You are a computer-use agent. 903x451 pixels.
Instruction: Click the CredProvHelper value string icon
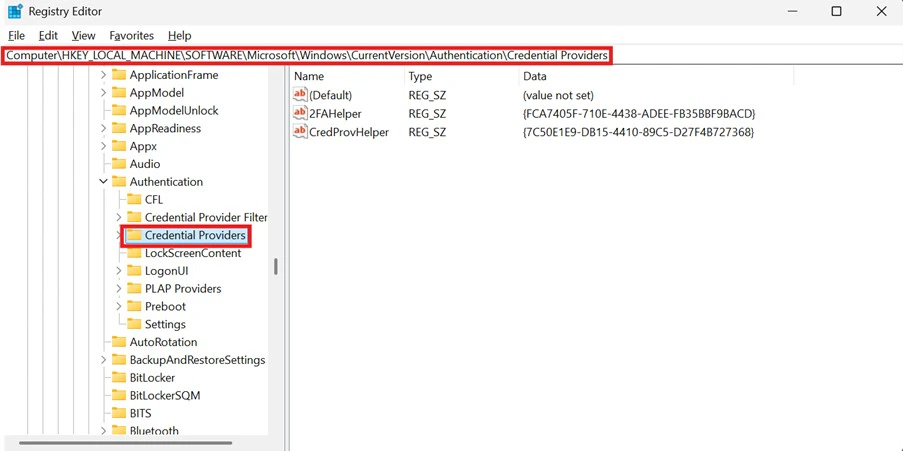pyautogui.click(x=301, y=132)
